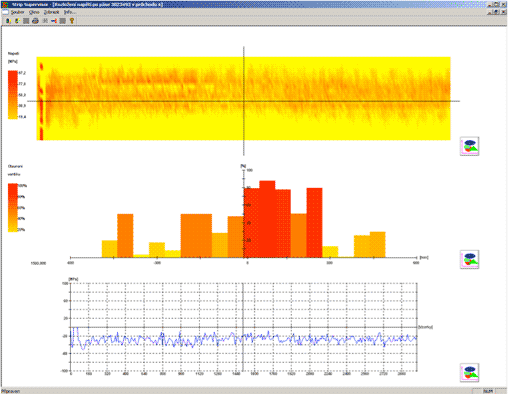Open the Soubor menu
Viewport: 508px width, 394px height.
tap(17, 12)
